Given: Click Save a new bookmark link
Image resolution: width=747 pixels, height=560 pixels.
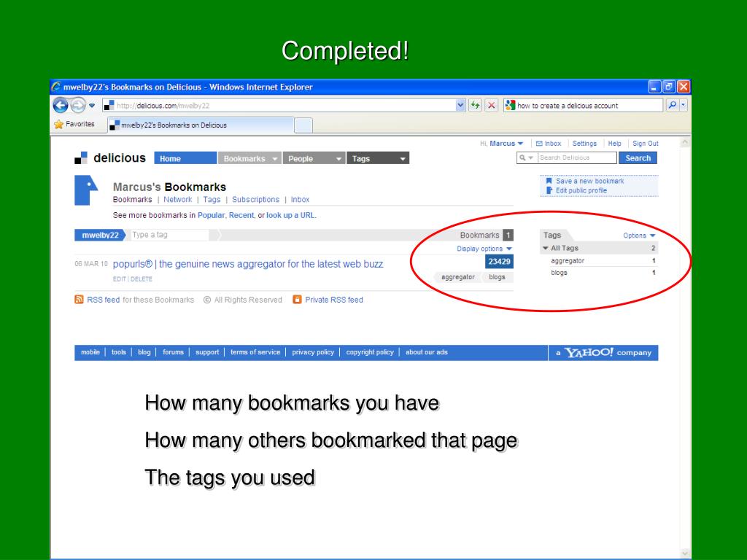Looking at the screenshot, I should pos(589,181).
